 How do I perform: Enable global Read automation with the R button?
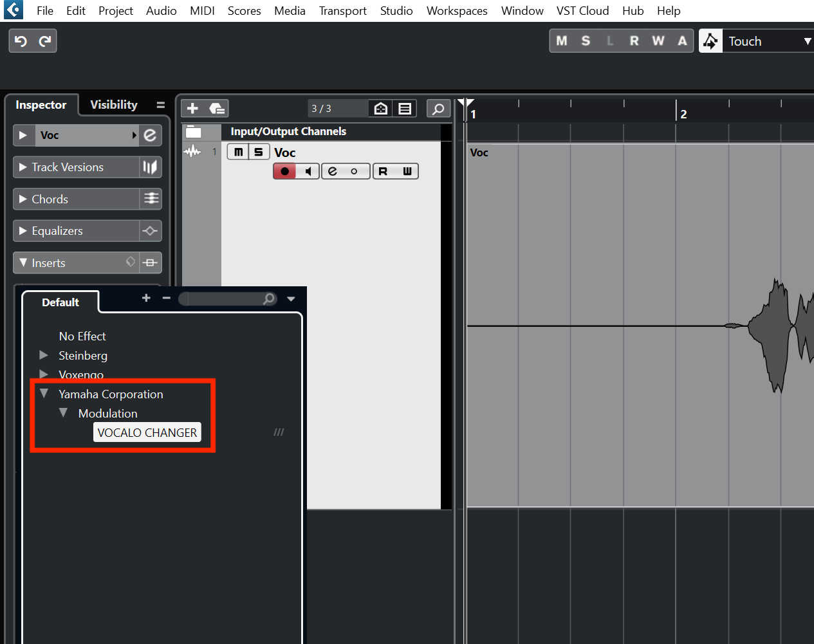(x=634, y=40)
